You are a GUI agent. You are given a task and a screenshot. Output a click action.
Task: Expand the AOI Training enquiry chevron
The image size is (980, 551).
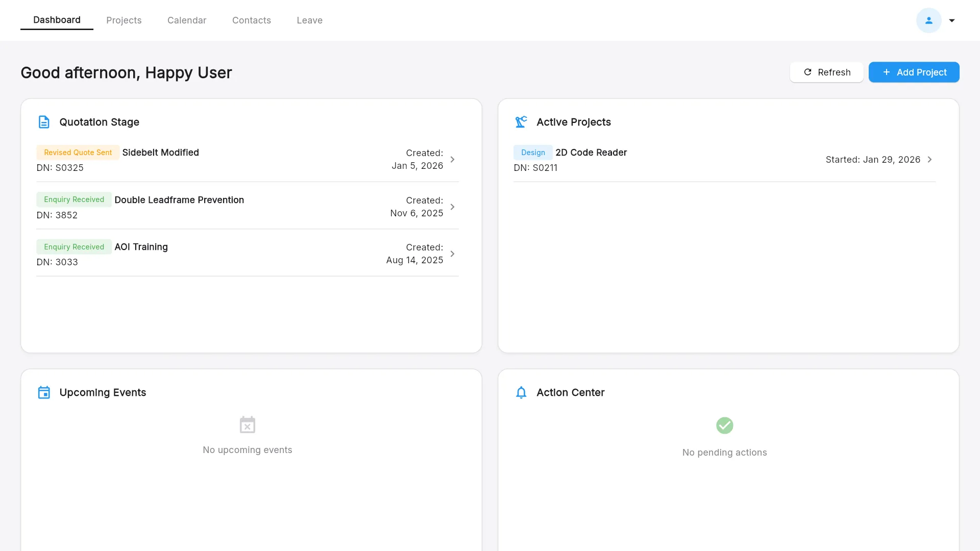(x=452, y=254)
